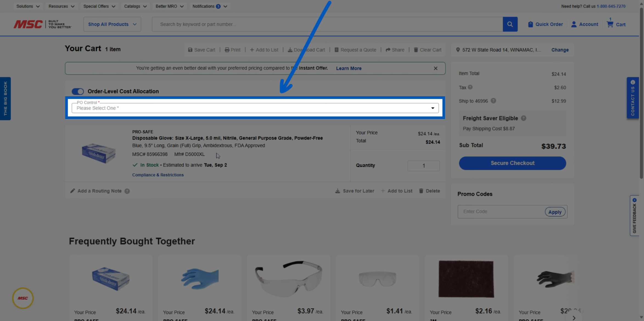Image resolution: width=644 pixels, height=321 pixels.
Task: Call the 1-800-645-7270 help number link
Action: [611, 6]
